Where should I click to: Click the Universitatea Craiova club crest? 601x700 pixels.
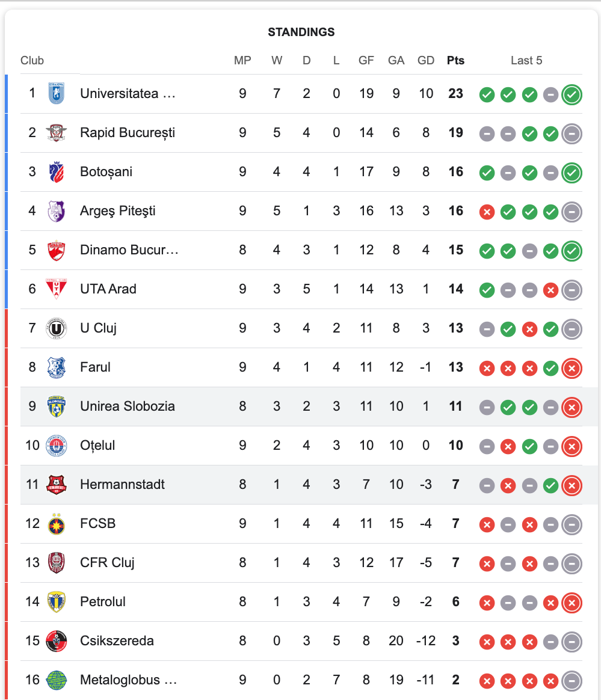pyautogui.click(x=57, y=93)
